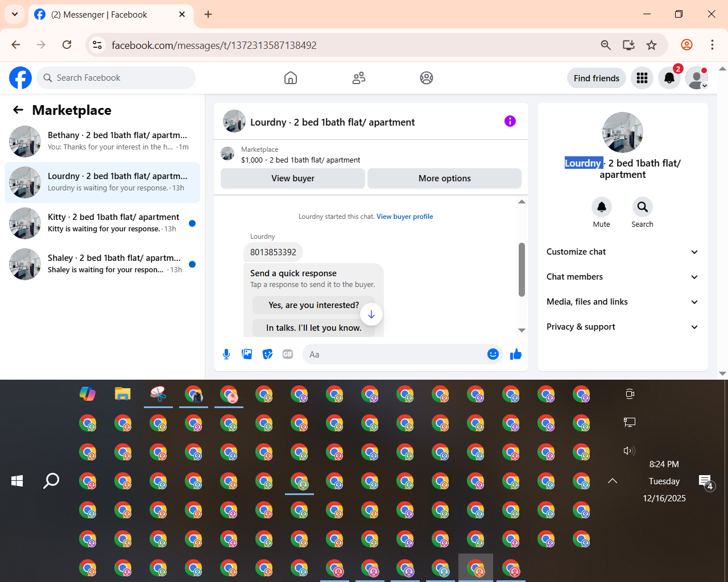
Task: Expand the Customize chat section
Action: [x=623, y=252]
